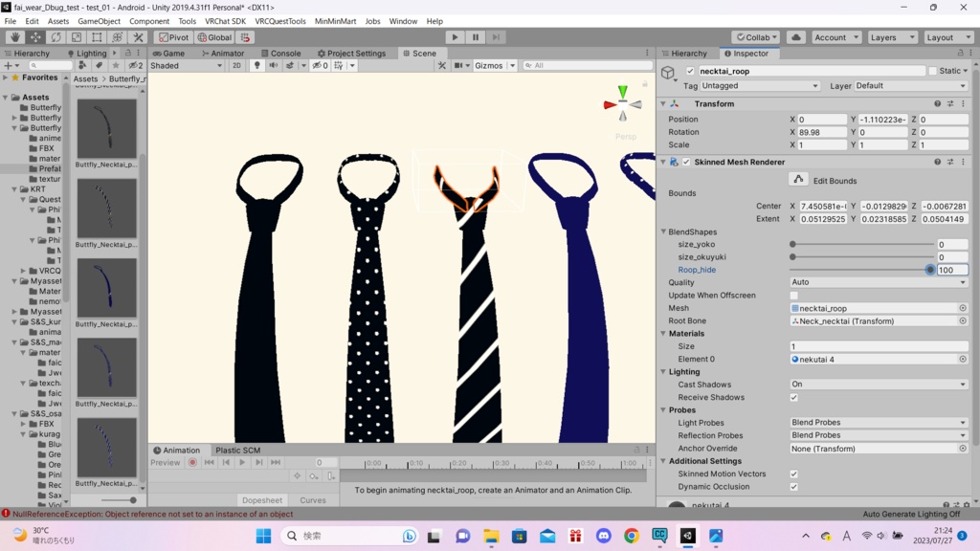Disable Receive Shadows checkbox

pos(793,397)
